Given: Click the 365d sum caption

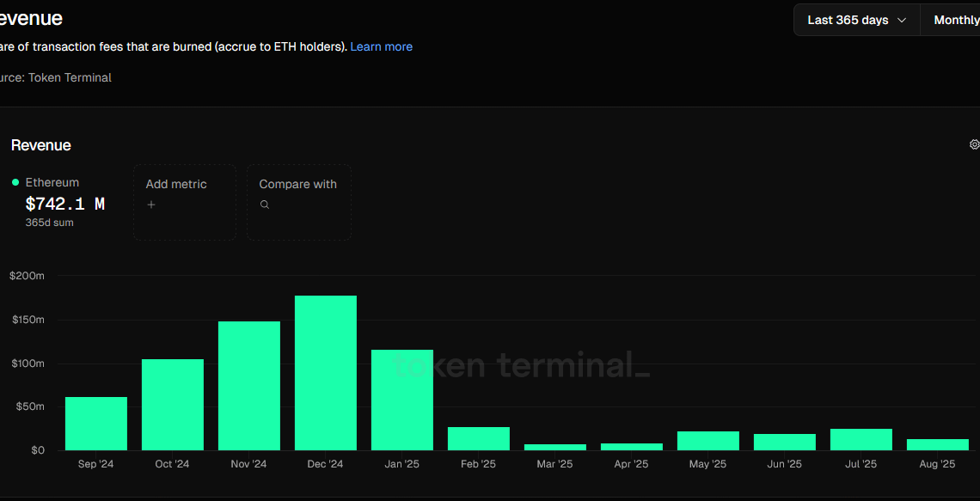Looking at the screenshot, I should coord(49,223).
